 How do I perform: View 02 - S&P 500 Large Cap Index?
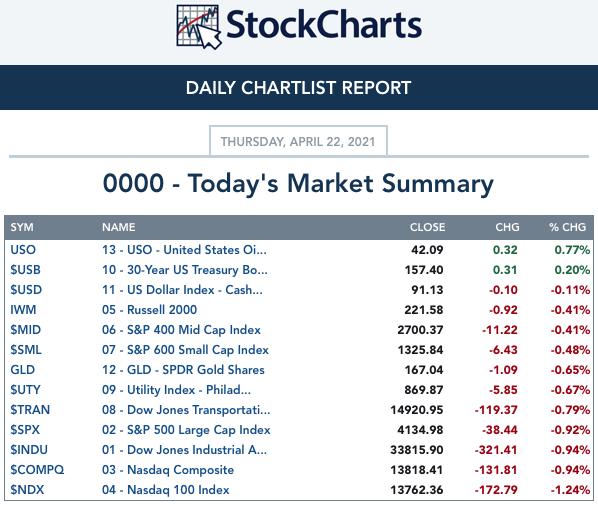[186, 430]
